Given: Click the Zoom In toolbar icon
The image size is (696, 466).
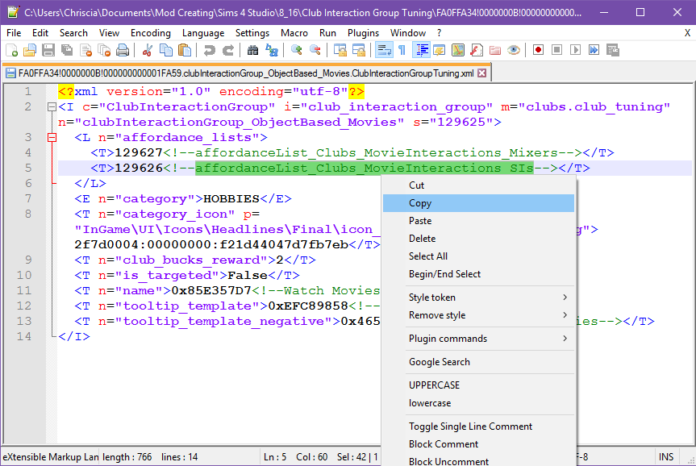Looking at the screenshot, I should coord(297,49).
